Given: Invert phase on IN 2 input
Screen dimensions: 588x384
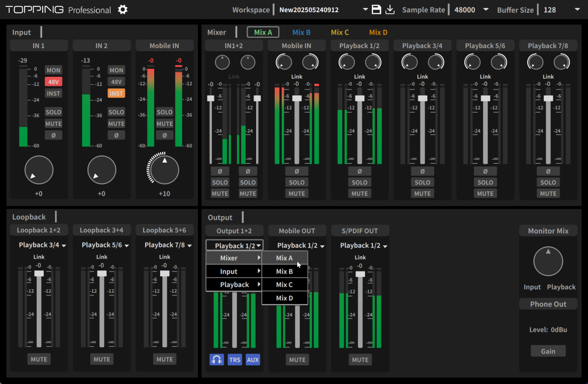Looking at the screenshot, I should click(x=116, y=135).
